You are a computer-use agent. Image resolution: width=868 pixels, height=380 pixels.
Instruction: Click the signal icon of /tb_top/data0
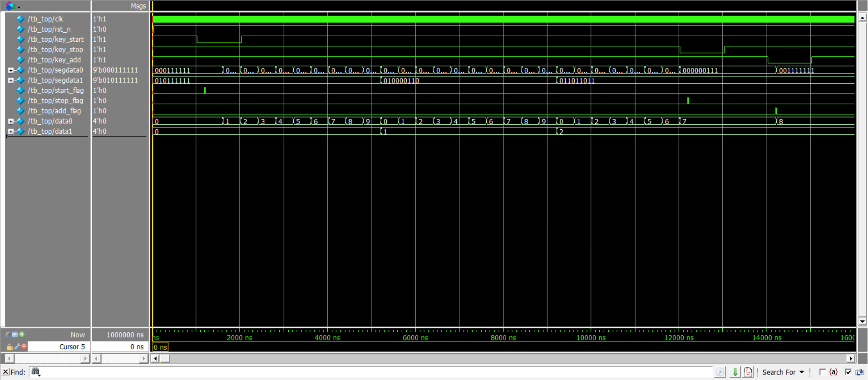20,121
